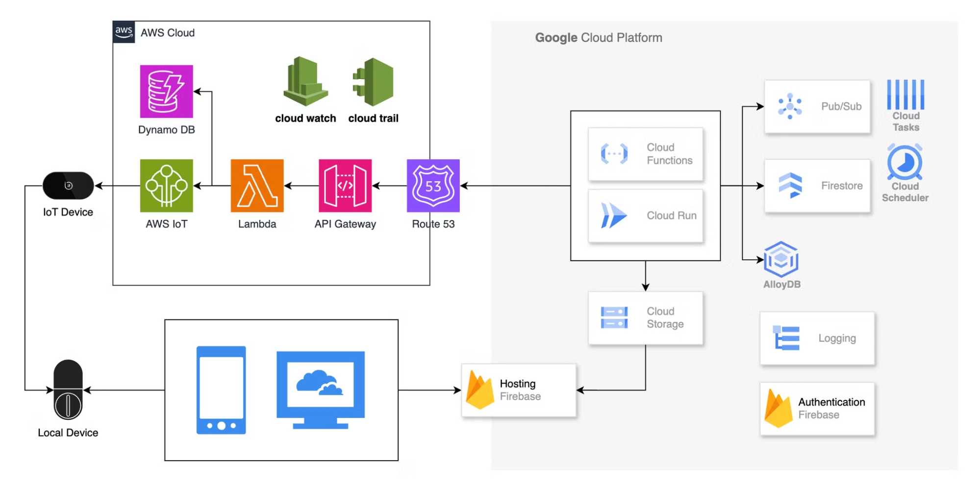Select the Cloud Tasks bars icon
980x493 pixels.
(905, 95)
